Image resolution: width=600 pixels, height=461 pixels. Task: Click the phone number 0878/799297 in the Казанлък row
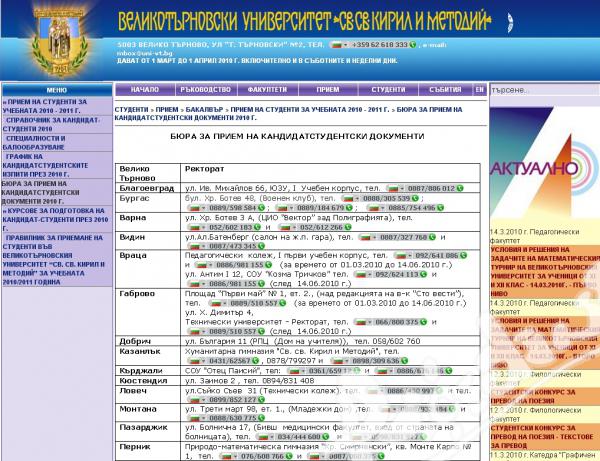(x=291, y=361)
